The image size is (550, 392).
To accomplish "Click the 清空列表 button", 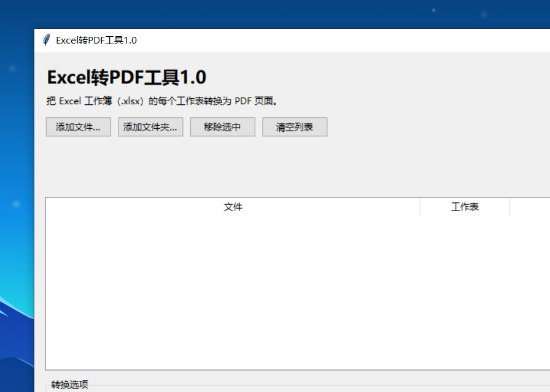I will [295, 127].
